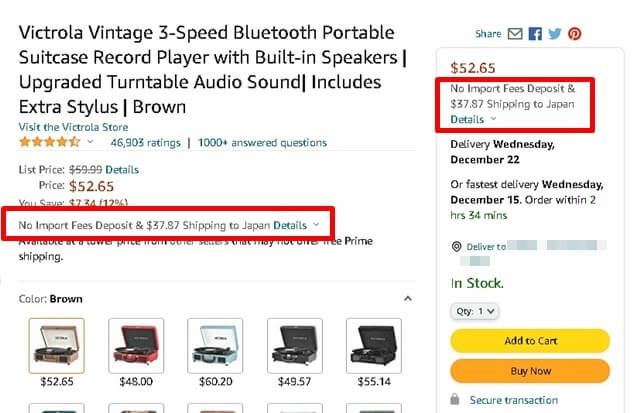Open the Qty quantity dropdown
This screenshot has height=413, width=640.
tap(475, 311)
